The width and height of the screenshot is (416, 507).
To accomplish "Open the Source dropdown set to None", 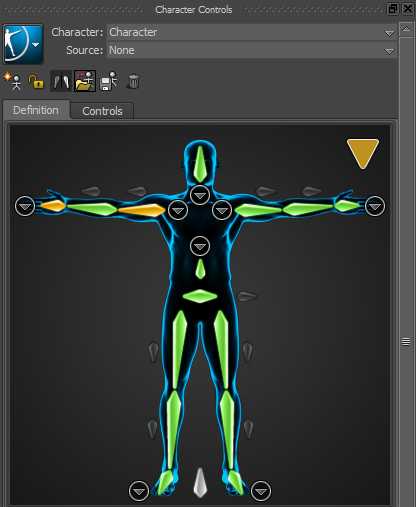I will point(252,50).
